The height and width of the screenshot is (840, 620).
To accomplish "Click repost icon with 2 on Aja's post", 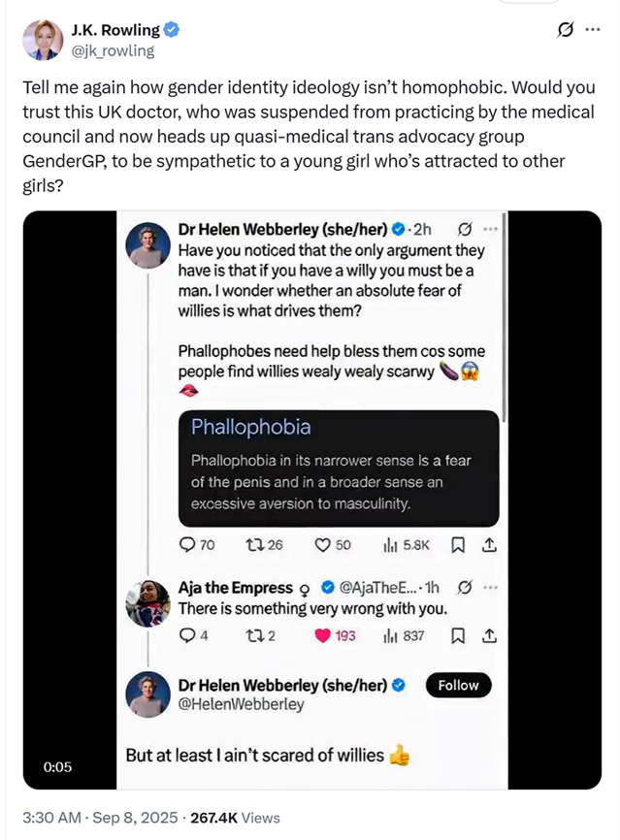I will [253, 635].
